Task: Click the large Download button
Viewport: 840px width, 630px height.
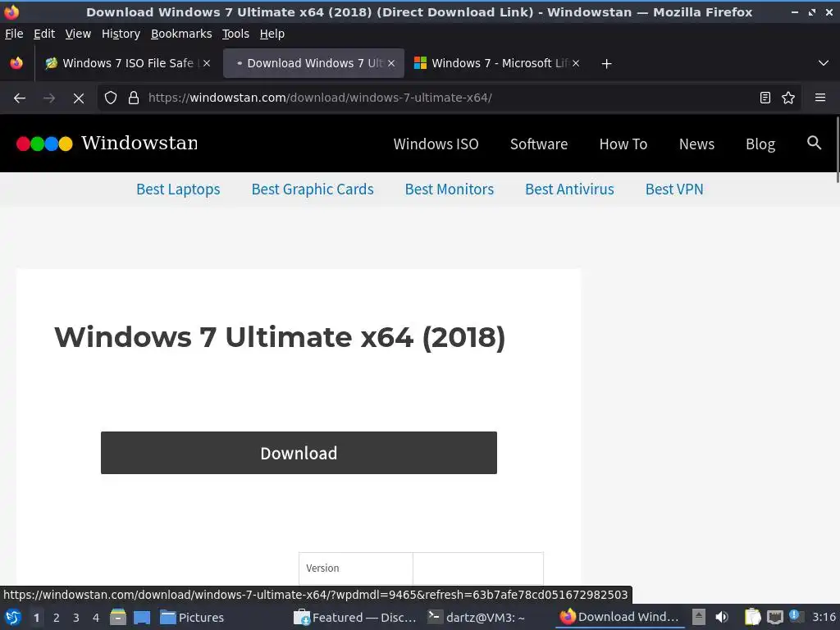Action: (299, 453)
